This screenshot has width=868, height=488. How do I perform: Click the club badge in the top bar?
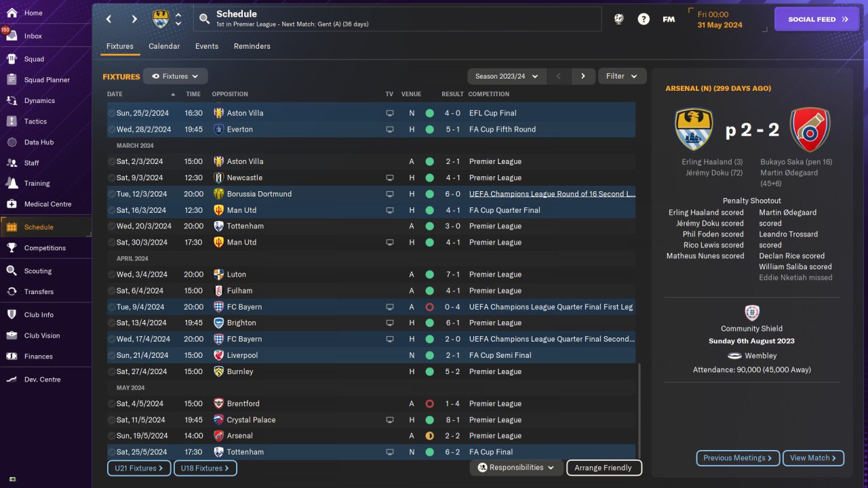(x=161, y=19)
